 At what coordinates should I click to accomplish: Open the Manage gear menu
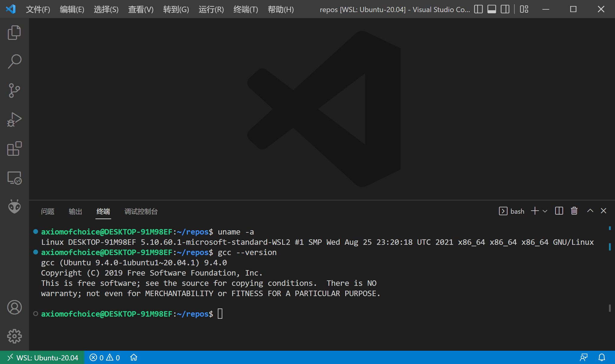pos(14,336)
